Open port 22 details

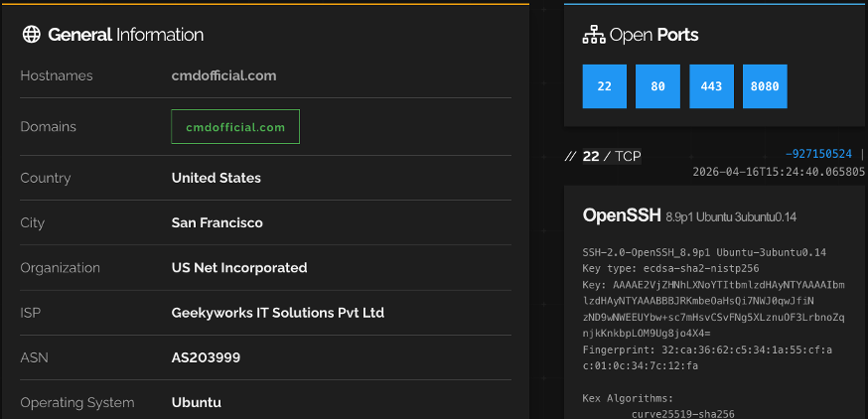click(605, 86)
